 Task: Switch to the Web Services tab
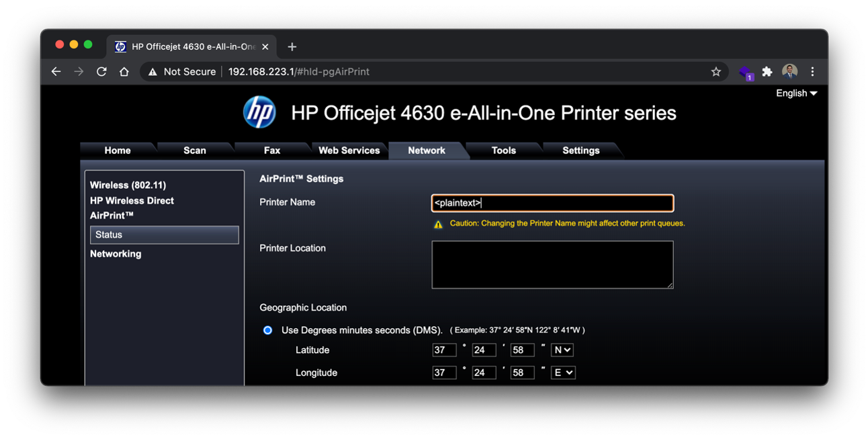(349, 151)
